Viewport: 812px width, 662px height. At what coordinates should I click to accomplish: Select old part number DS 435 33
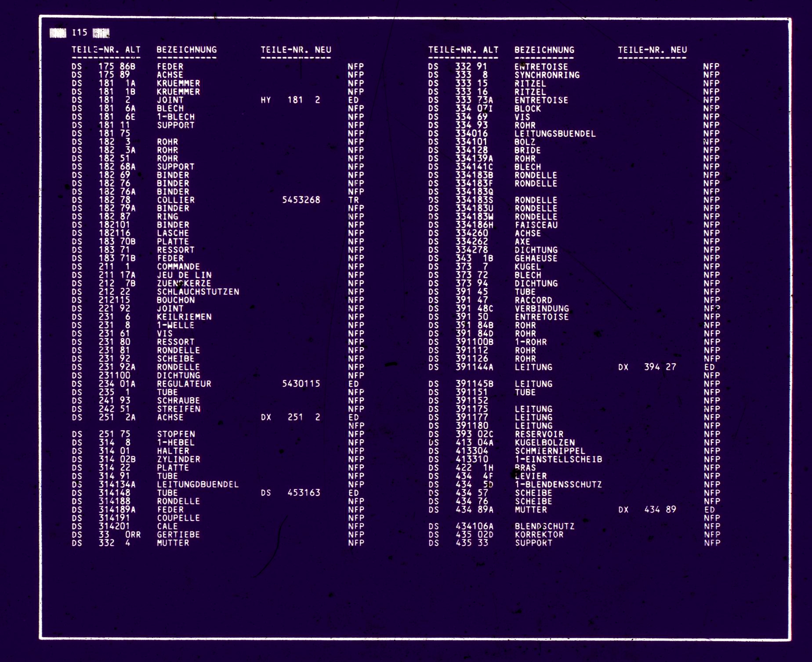point(458,543)
